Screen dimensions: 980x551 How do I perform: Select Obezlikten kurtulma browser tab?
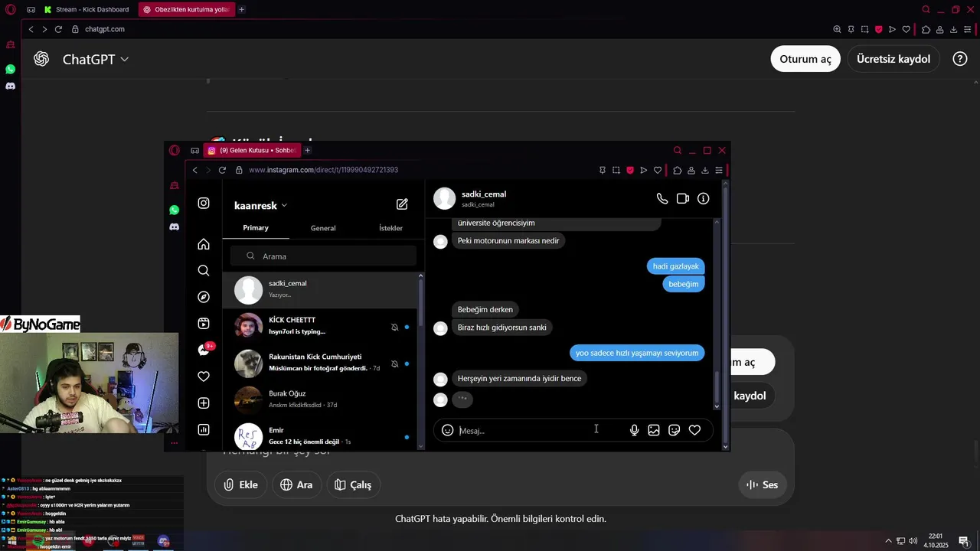tap(187, 9)
